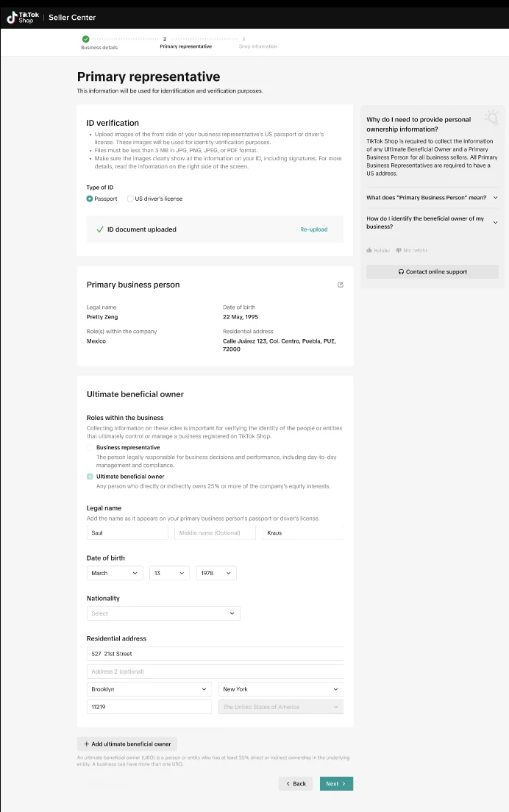Select the US driver's license option
The height and width of the screenshot is (812, 509).
130,199
